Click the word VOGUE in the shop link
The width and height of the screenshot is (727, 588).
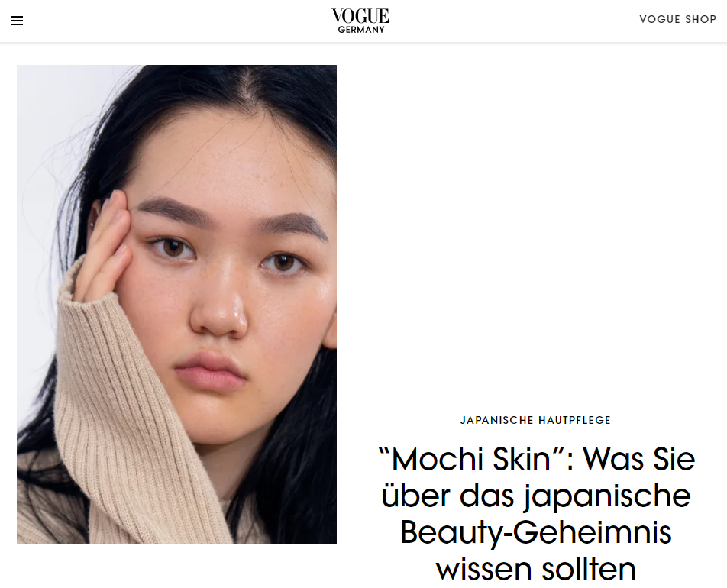pos(660,19)
